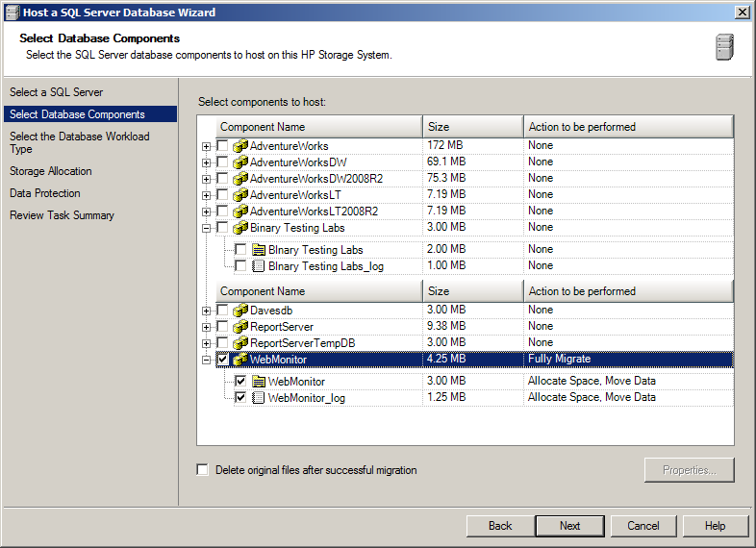Image resolution: width=756 pixels, height=548 pixels.
Task: Expand the ReportServer tree node
Action: tap(207, 327)
